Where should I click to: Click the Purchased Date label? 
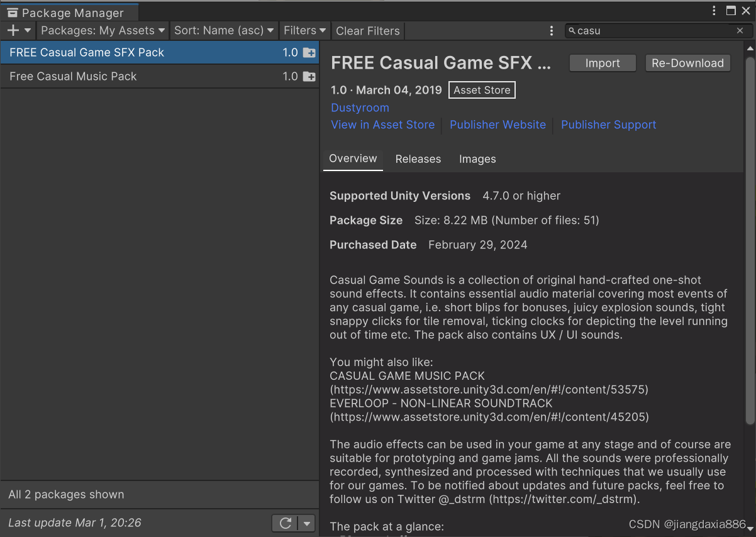[373, 245]
